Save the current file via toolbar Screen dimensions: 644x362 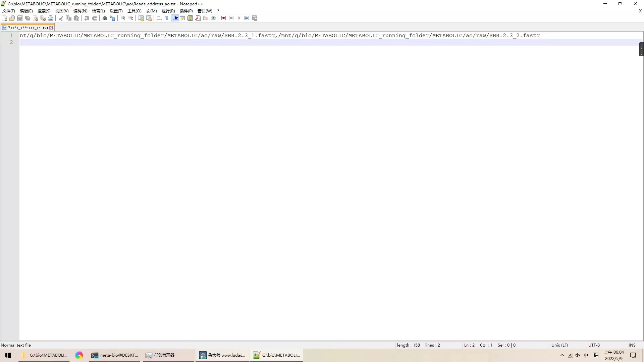pos(20,18)
